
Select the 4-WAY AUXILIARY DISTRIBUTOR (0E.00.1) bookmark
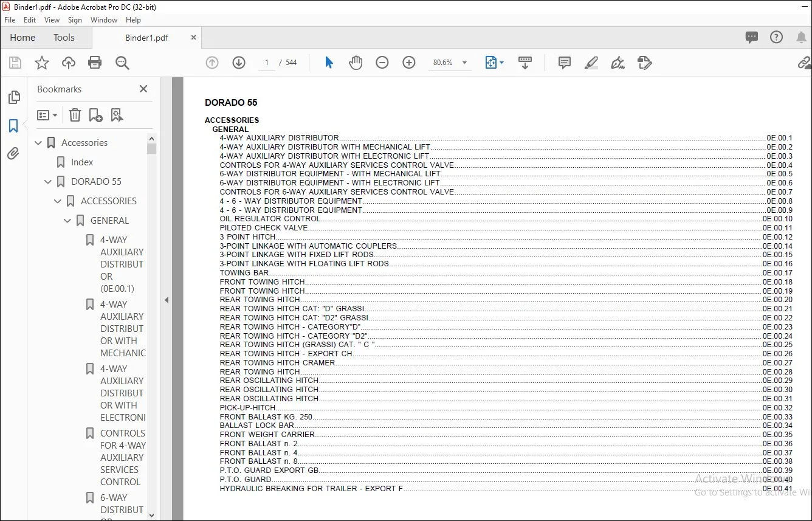[122, 264]
